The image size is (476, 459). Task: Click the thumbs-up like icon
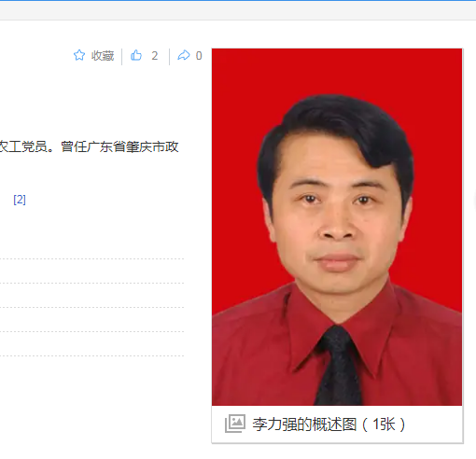[136, 55]
